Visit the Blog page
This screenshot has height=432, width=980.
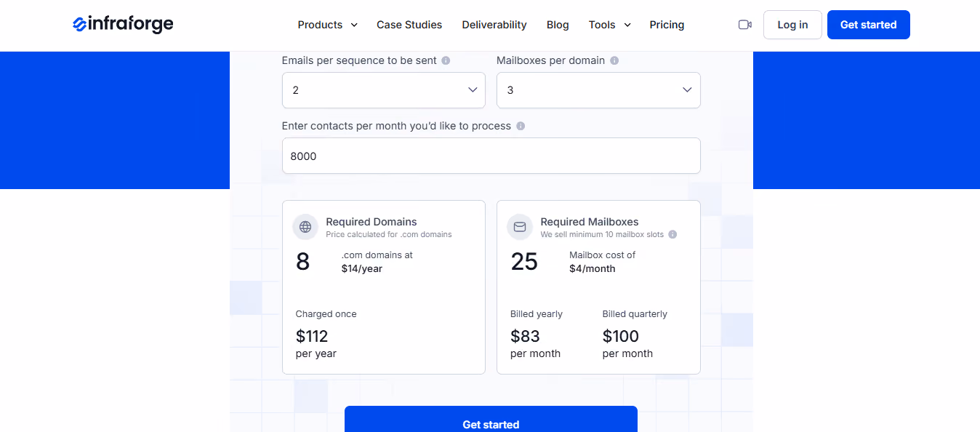[x=558, y=25]
